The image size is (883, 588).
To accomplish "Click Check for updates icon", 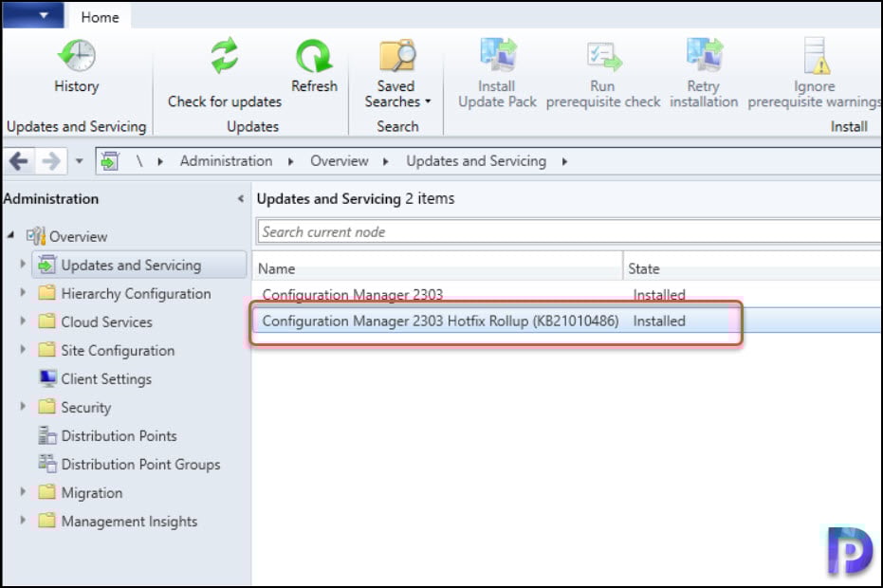I will pyautogui.click(x=224, y=55).
